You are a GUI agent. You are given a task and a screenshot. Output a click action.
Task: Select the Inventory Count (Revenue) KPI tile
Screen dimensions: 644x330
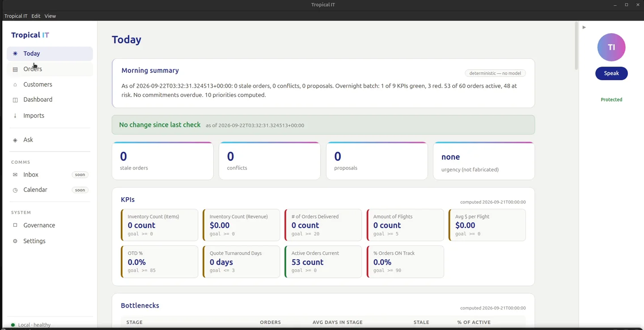pos(241,225)
